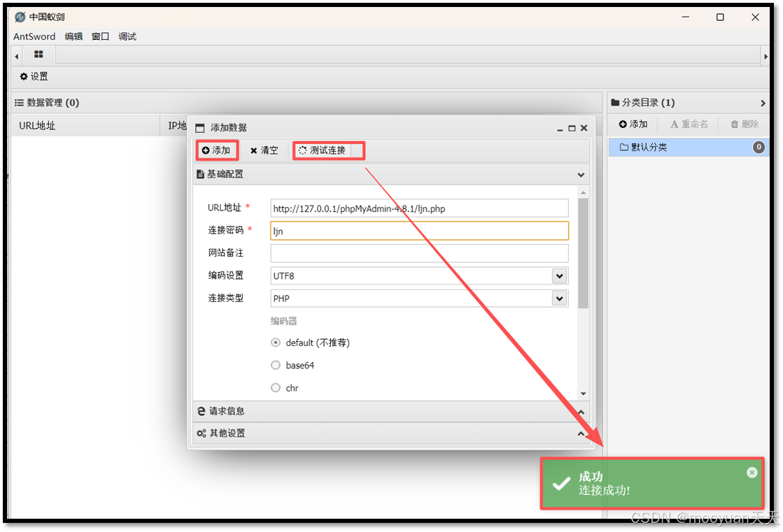
Task: Open the 调试 menu
Action: click(x=127, y=36)
